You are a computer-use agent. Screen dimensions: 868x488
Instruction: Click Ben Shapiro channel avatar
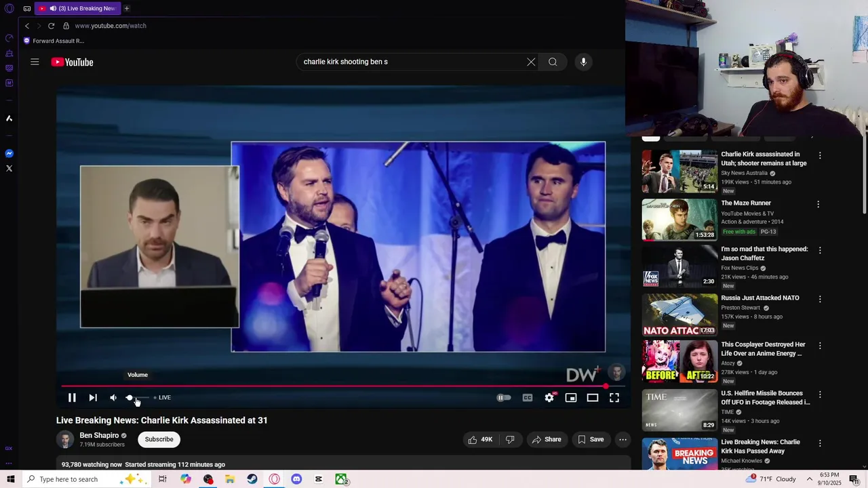point(65,439)
